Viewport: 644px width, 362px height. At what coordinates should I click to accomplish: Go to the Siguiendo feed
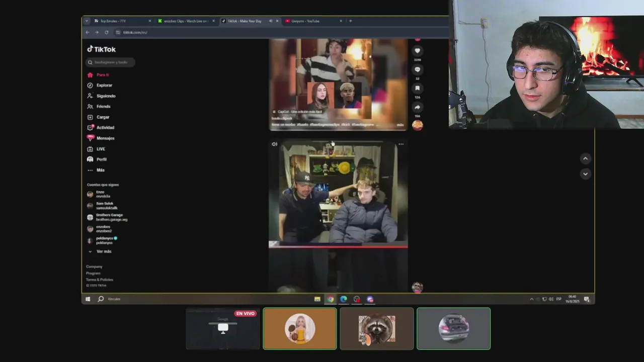coord(101,96)
